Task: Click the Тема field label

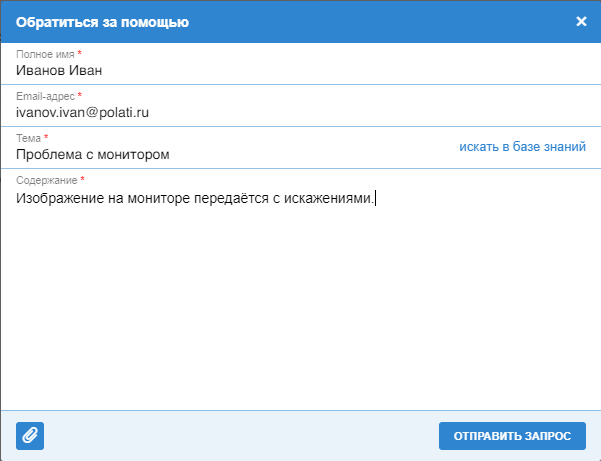Action: pyautogui.click(x=28, y=137)
